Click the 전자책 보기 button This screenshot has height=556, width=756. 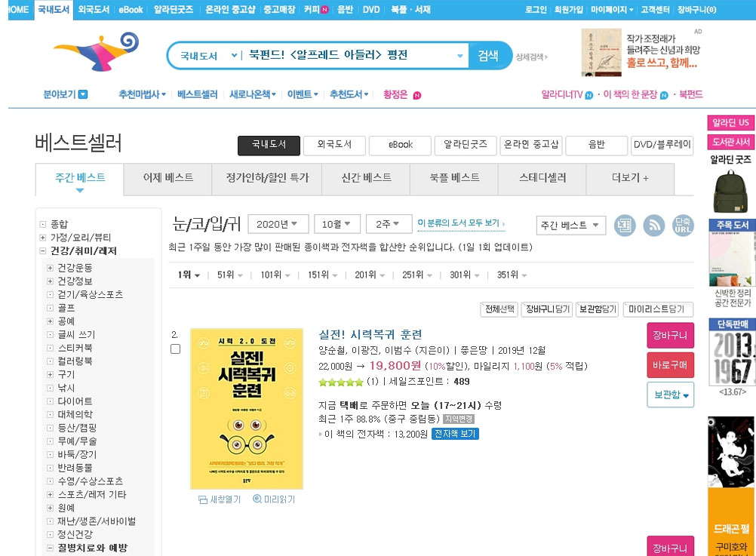click(455, 434)
